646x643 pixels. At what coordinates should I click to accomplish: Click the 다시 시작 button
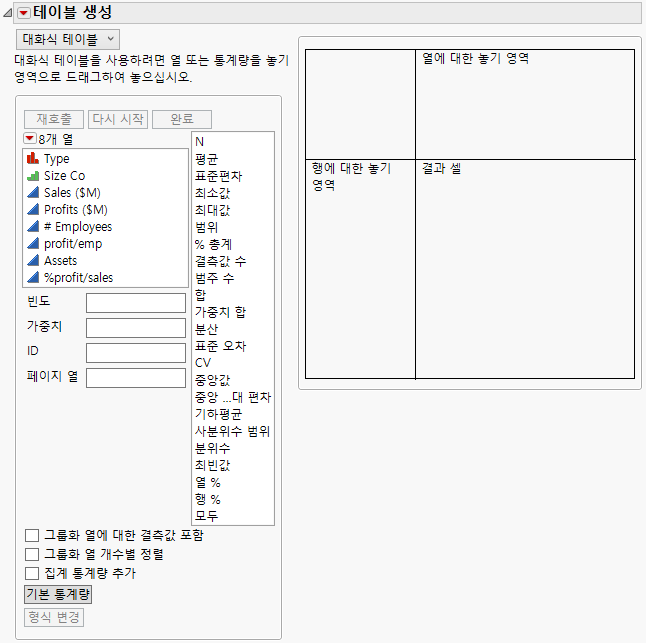(118, 119)
